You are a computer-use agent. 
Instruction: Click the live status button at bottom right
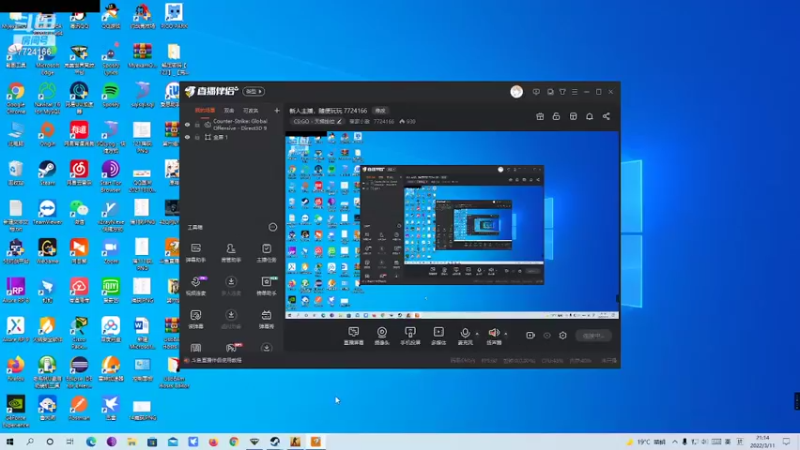click(593, 336)
